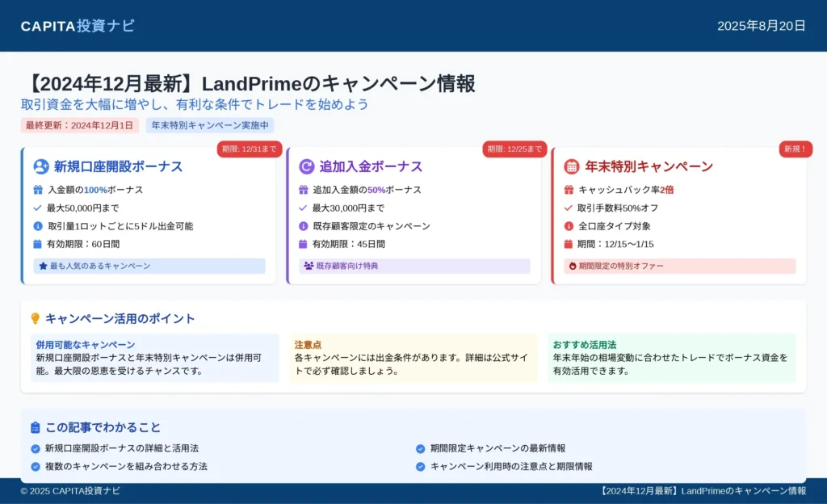Viewport: 827px width, 504px height.
Task: Click the calendar icon beside 有効期限：60日間
Action: pos(37,244)
